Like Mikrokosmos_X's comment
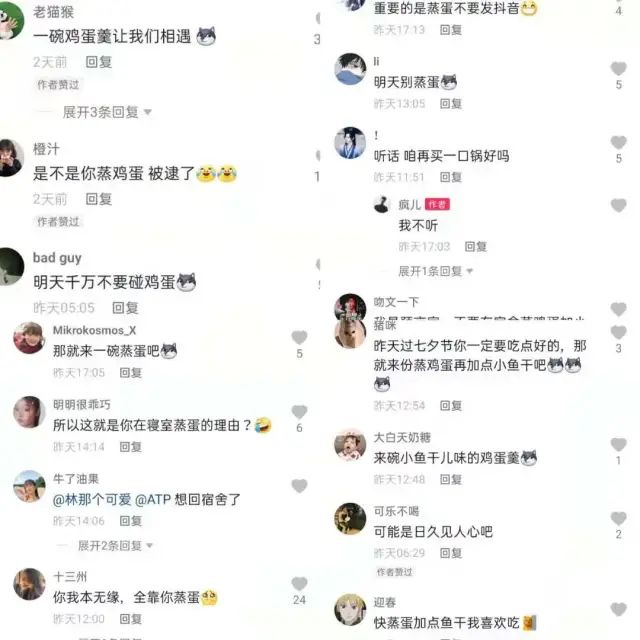Viewport: 640px width, 640px height. 299,337
